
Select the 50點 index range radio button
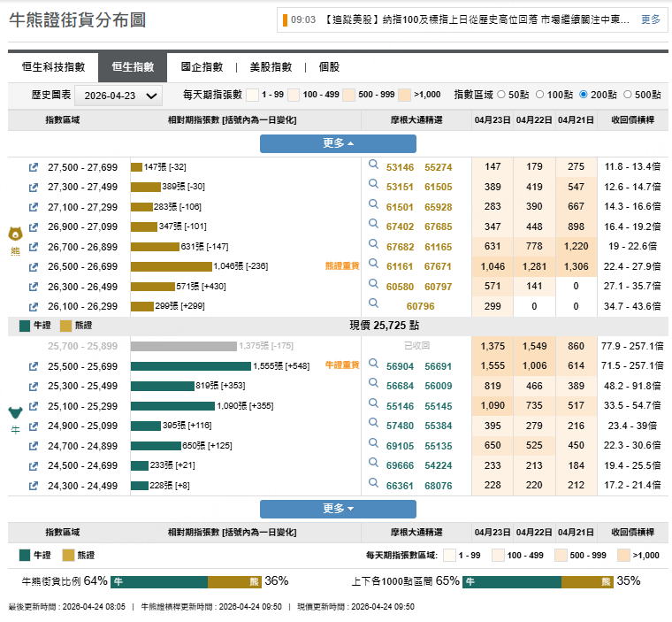[502, 95]
